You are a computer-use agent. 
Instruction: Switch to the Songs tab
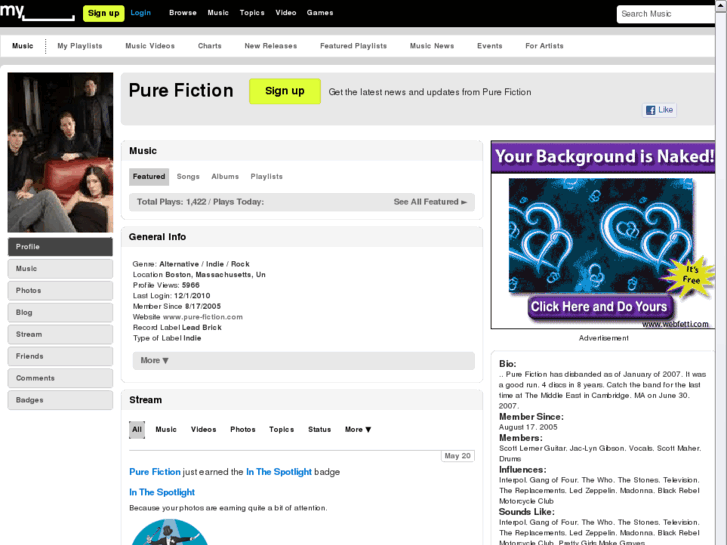[x=188, y=177]
